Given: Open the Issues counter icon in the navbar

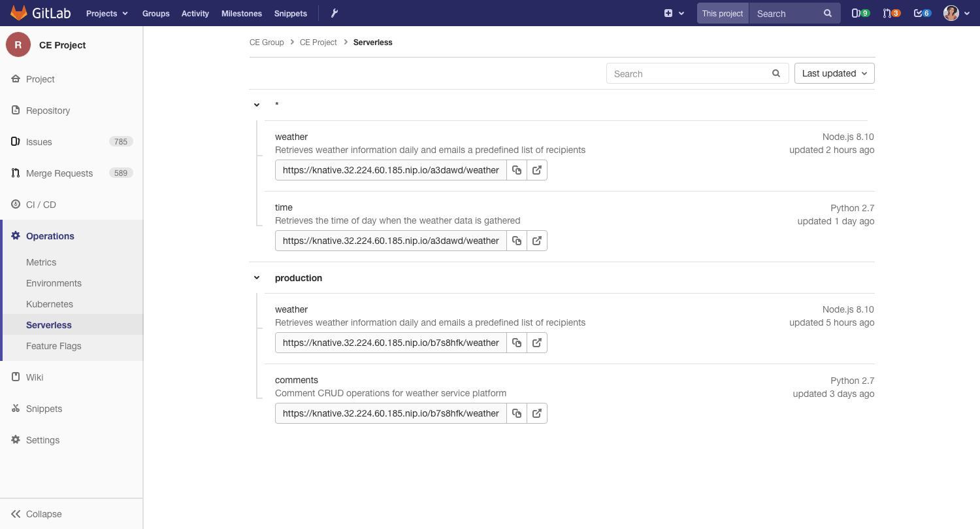Looking at the screenshot, I should click(859, 12).
